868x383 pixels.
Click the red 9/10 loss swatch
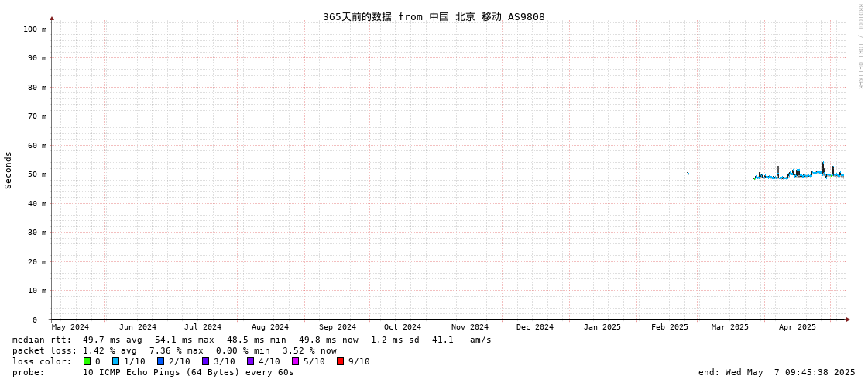click(340, 361)
